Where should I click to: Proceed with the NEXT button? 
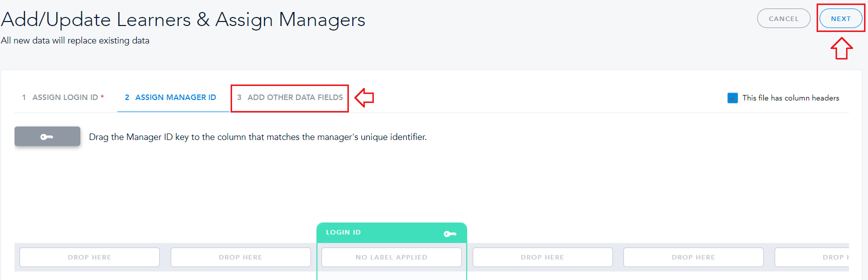[841, 18]
